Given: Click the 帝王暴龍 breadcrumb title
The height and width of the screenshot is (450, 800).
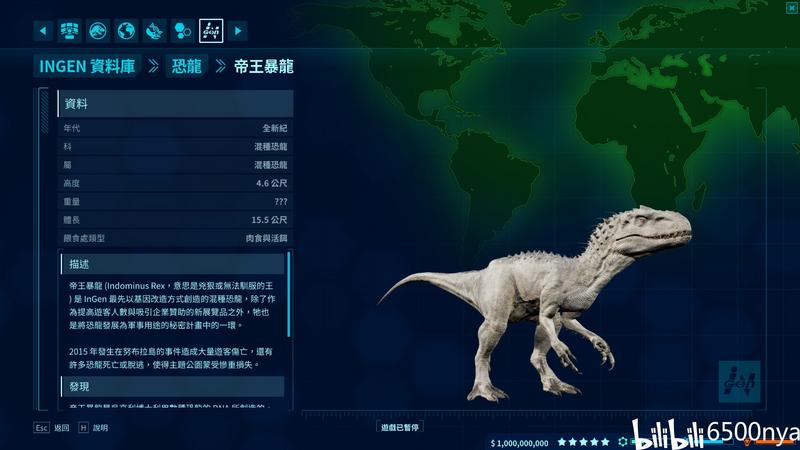Looking at the screenshot, I should pyautogui.click(x=264, y=66).
